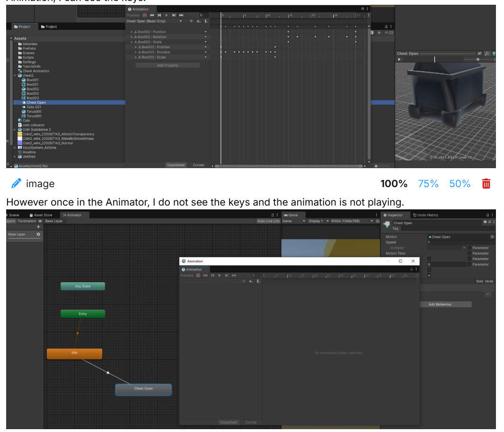Uncheck the enabled checkbox in the Inspector
504x432 pixels.
click(429, 276)
